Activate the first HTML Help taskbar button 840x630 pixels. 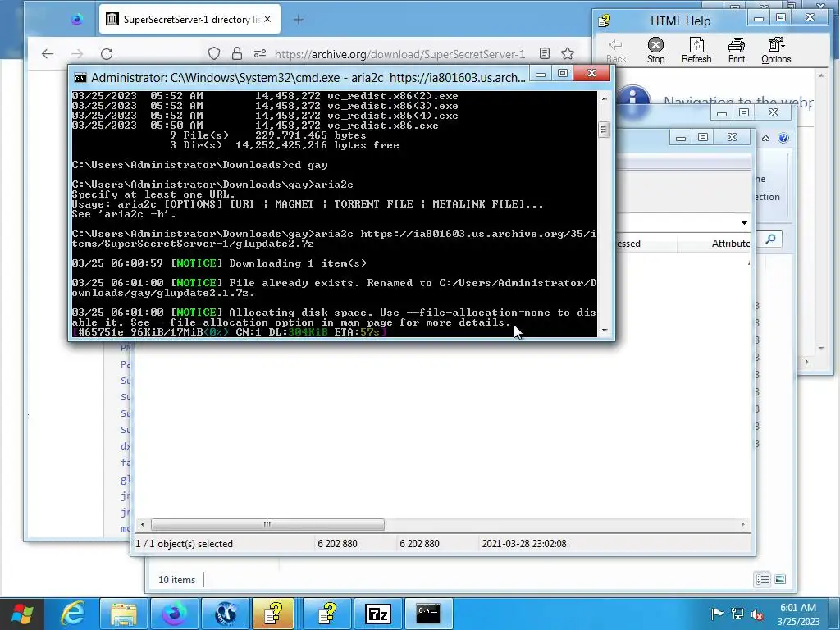click(x=273, y=614)
